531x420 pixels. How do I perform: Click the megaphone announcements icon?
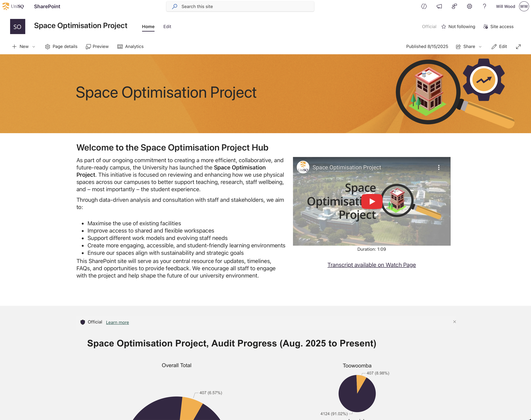pos(439,6)
